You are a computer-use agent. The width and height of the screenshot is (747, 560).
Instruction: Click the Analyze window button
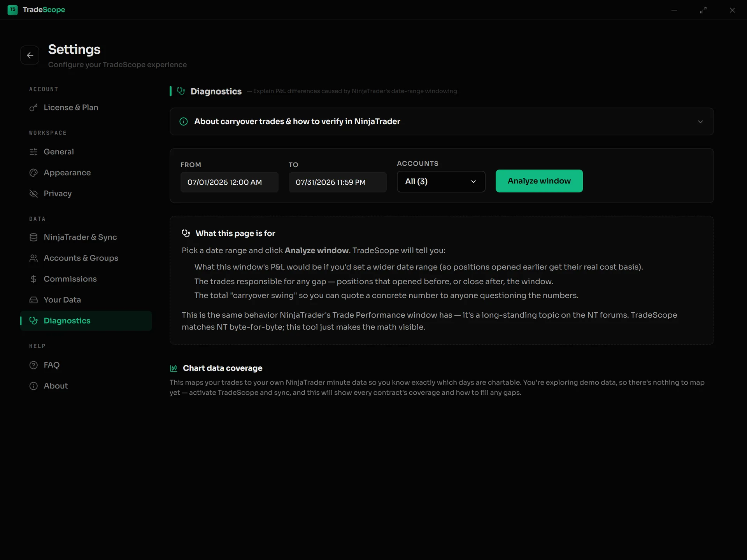539,181
